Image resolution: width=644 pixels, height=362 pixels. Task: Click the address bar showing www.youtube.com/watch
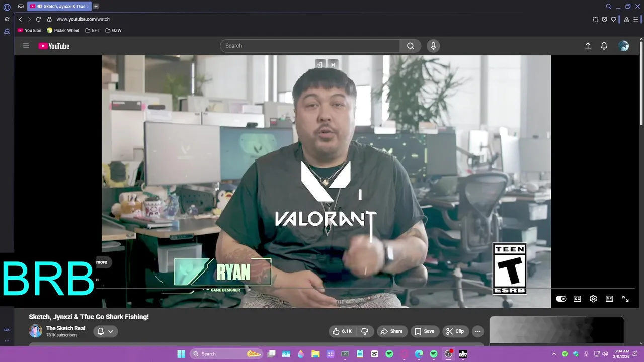coord(83,19)
